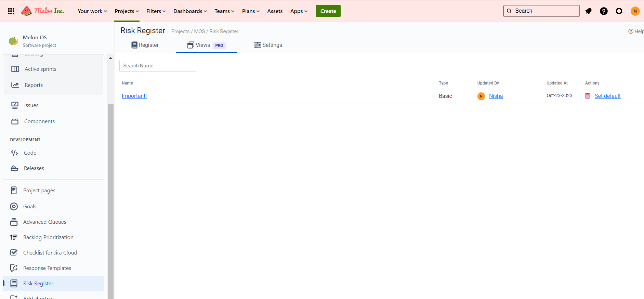Viewport: 644px width, 299px height.
Task: Click the Set default link
Action: [x=607, y=96]
